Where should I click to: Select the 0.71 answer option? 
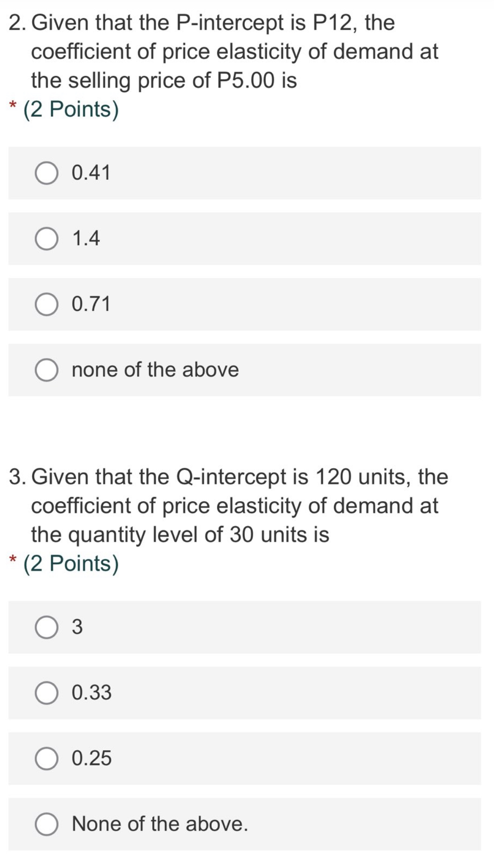tap(47, 304)
